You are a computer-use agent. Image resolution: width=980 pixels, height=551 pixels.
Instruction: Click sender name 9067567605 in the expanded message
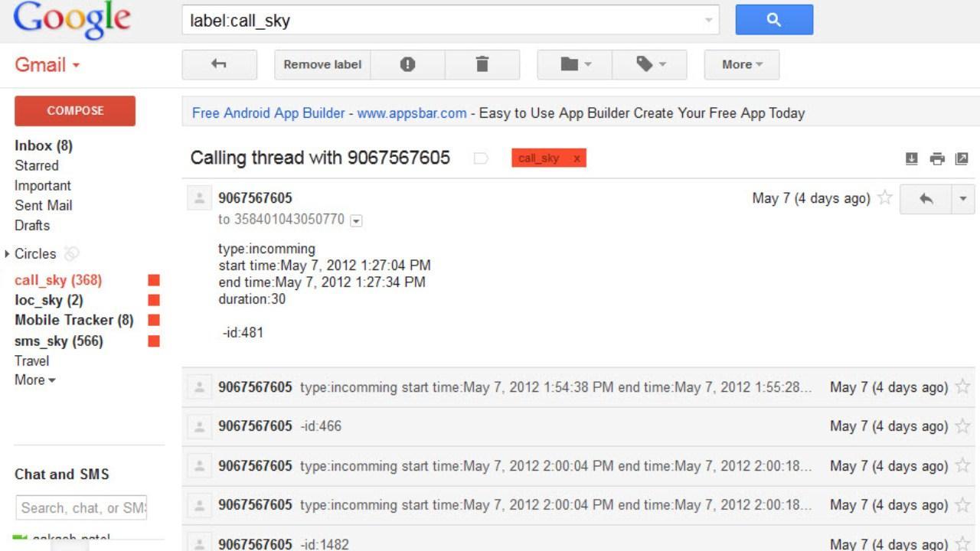pyautogui.click(x=255, y=198)
